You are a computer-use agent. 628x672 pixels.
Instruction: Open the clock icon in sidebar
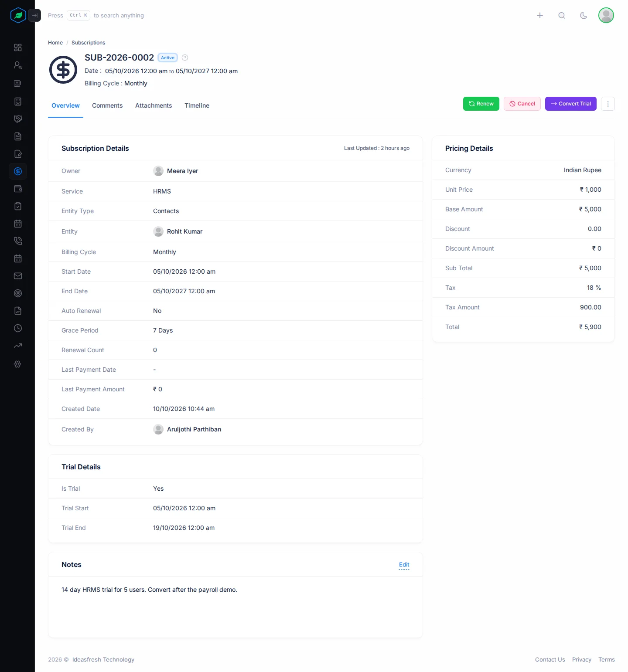coord(18,328)
